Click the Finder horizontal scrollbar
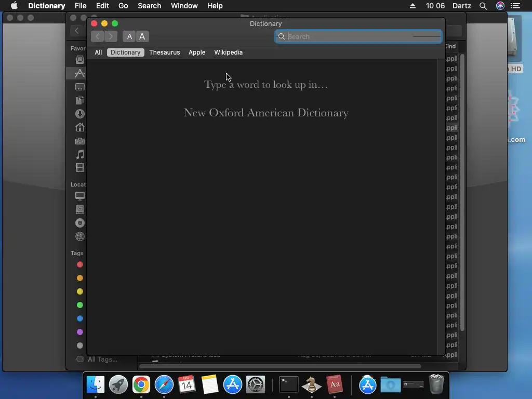Screen dimensions: 532x399 pyautogui.click(x=280, y=366)
